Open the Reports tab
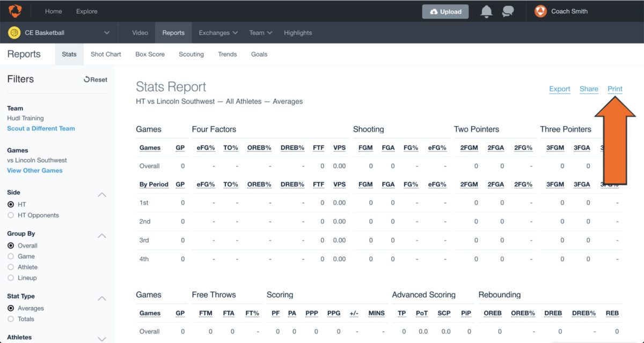Screen dimensions: 644x343 173,33
